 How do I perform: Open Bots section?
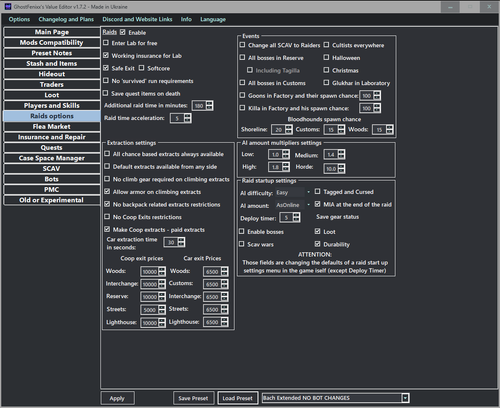click(52, 179)
